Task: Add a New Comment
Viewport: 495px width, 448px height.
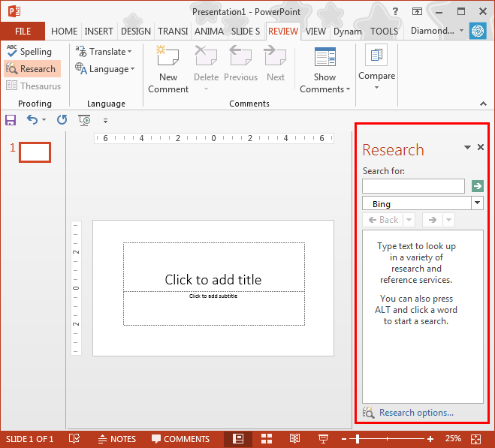Action: tap(168, 69)
